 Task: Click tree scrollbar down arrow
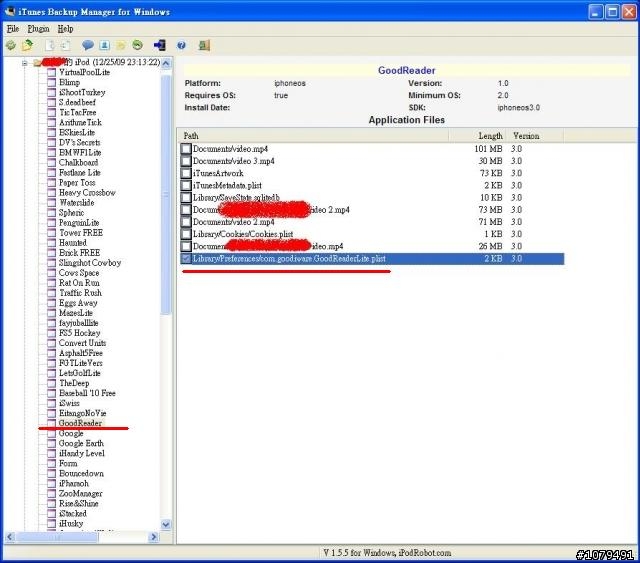(166, 525)
